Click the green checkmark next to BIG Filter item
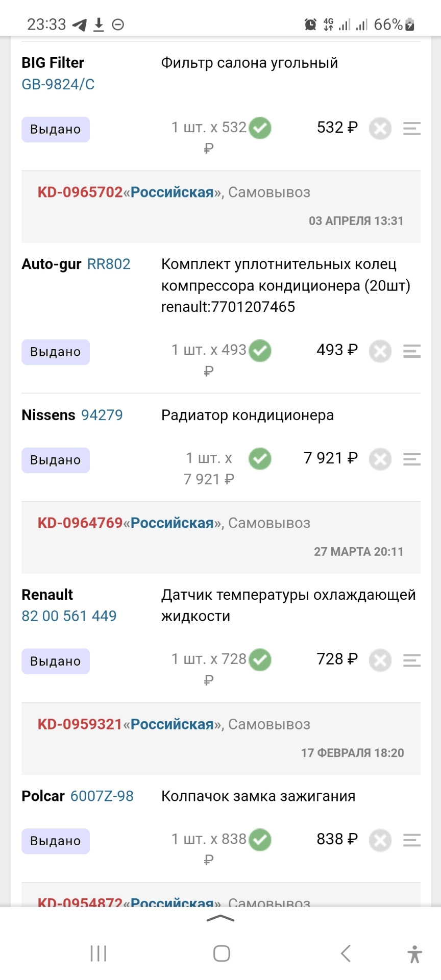The image size is (441, 980). [261, 128]
